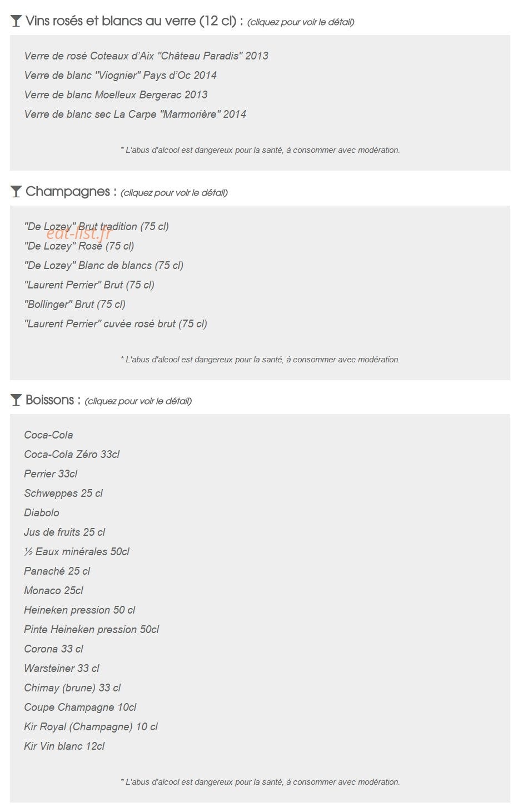518x812 pixels.
Task: Click the glass icon beside Boissons heading
Action: (16, 400)
